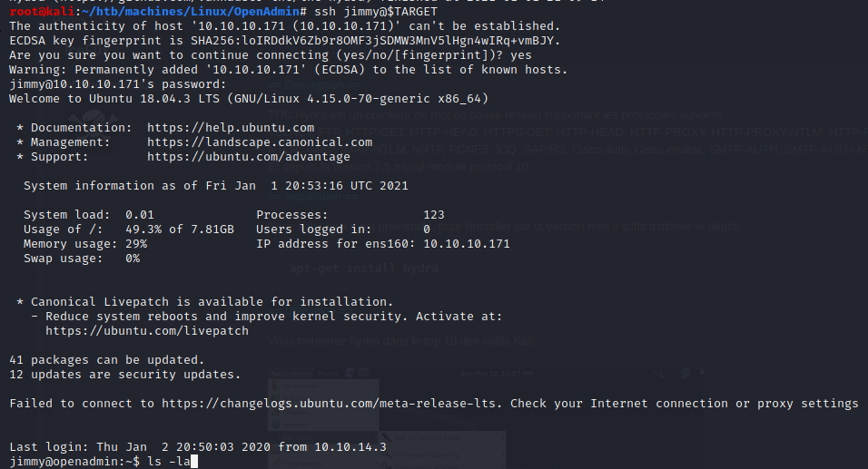Click the red root@kali prompt text
Screen dimensions: 868x469
click(35, 12)
